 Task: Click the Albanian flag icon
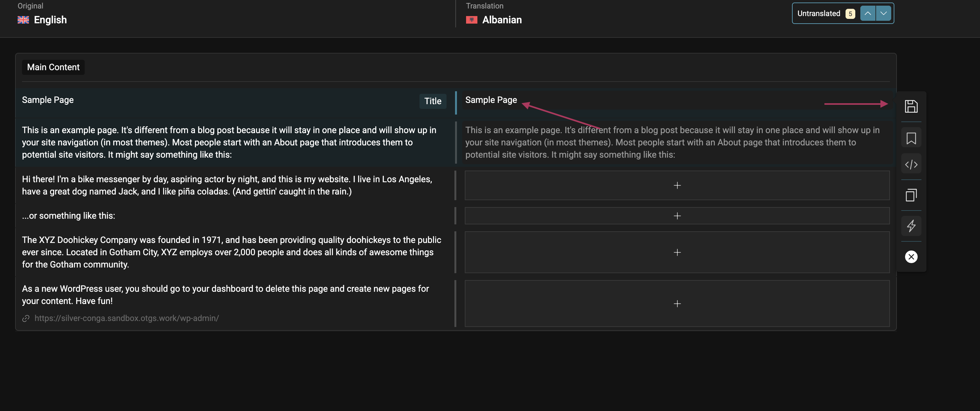471,20
